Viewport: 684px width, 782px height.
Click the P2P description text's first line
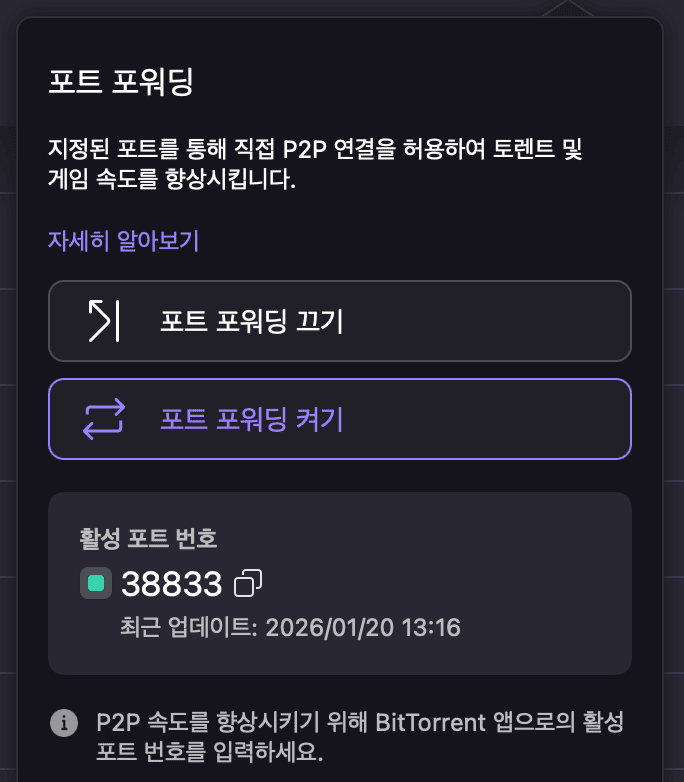315,151
